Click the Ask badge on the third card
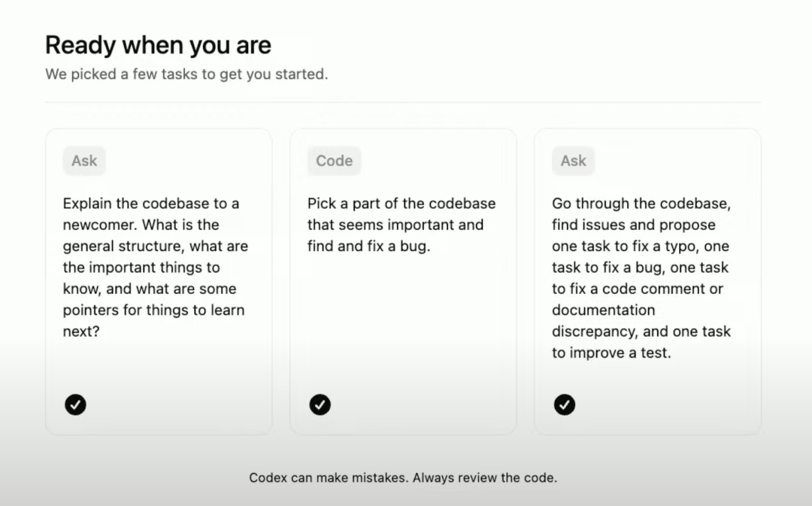The image size is (812, 506). click(x=573, y=160)
